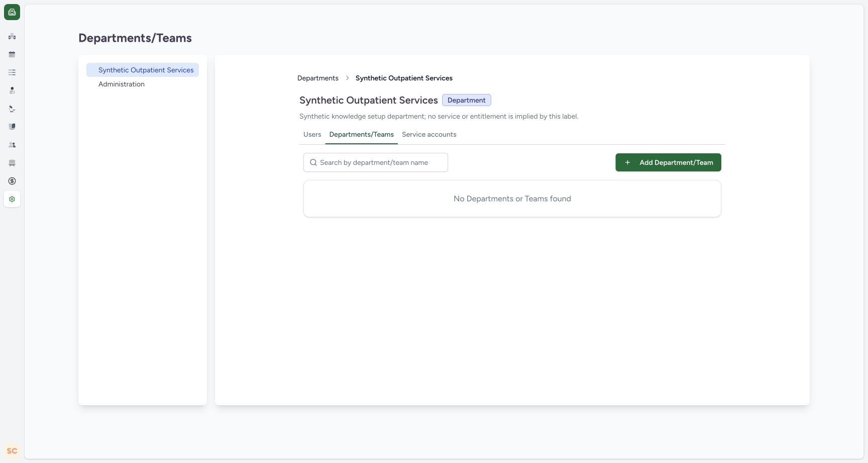Click the Departments/Teams page title
868x463 pixels.
click(x=135, y=38)
